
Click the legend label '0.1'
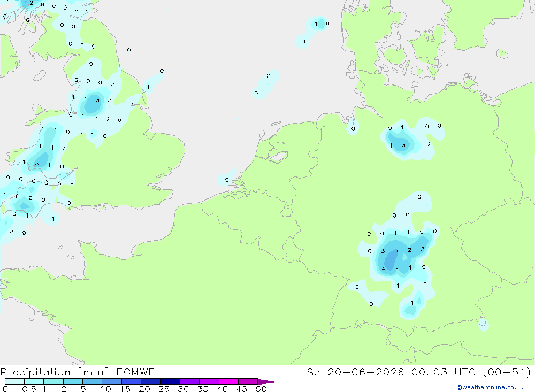click(x=9, y=389)
